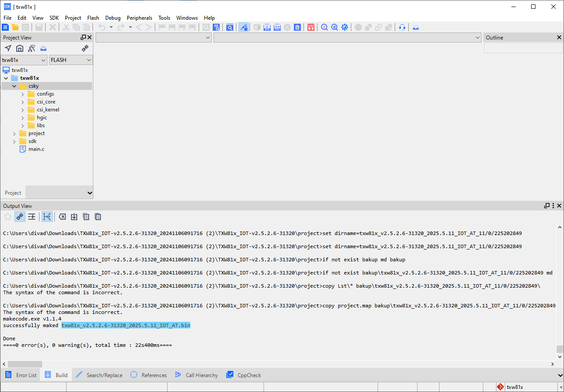This screenshot has height=392, width=564.
Task: Open the Project menu
Action: click(73, 18)
